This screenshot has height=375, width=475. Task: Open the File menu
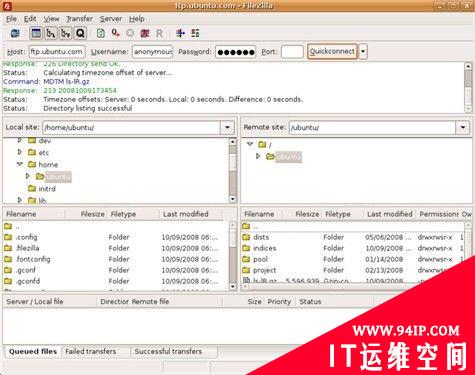[x=11, y=19]
